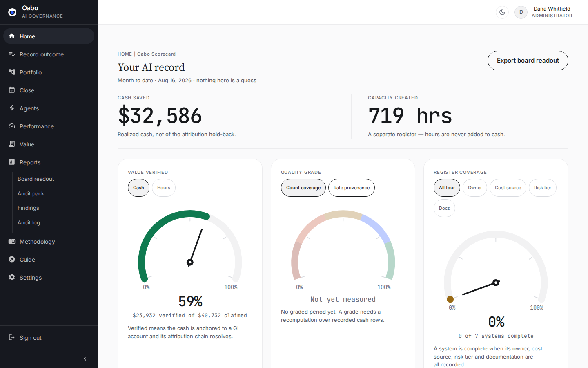Open the Board readout report

click(x=36, y=179)
